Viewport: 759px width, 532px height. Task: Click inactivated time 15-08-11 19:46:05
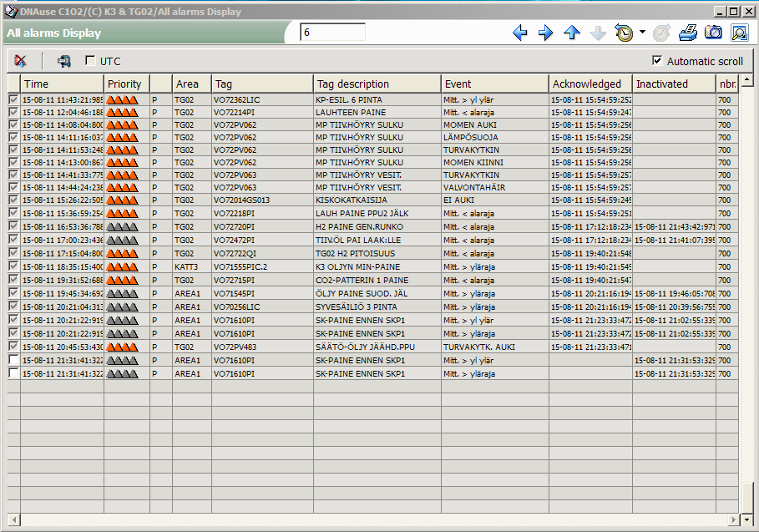coord(675,293)
